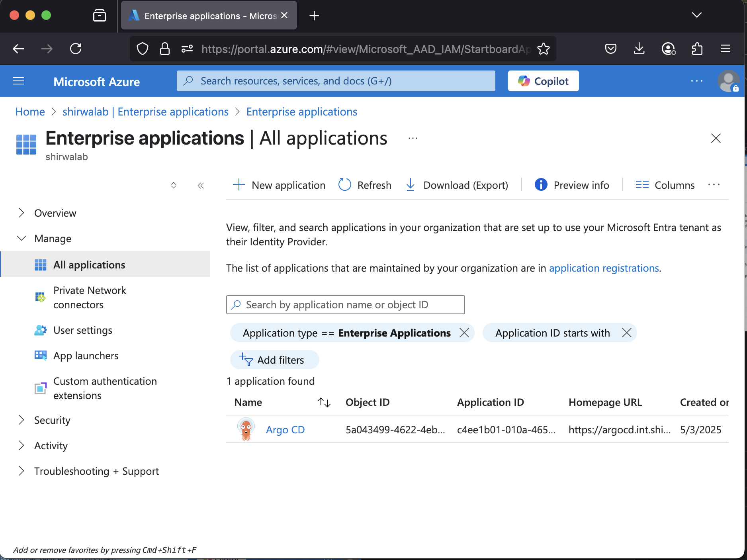The height and width of the screenshot is (560, 747).
Task: Open the Argo CD application link
Action: pos(285,430)
